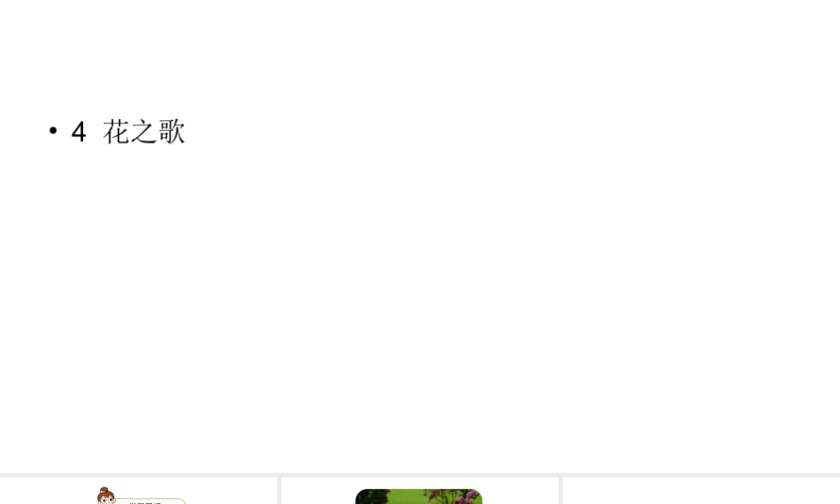Click the divider between the second and third thumbnails
The width and height of the screenshot is (840, 504).
(560, 491)
